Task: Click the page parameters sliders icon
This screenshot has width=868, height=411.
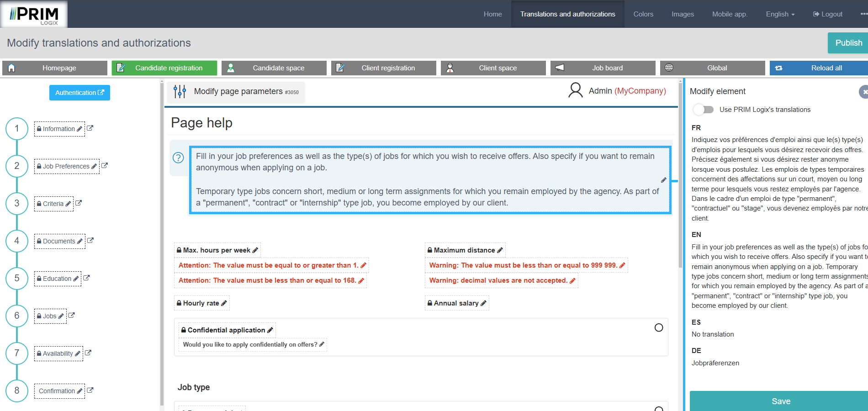Action: (x=180, y=92)
